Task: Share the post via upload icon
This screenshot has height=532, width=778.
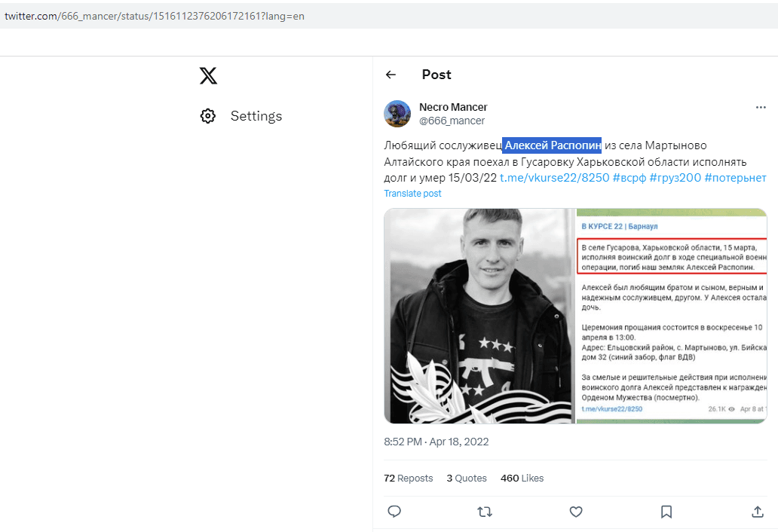Action: 757,511
